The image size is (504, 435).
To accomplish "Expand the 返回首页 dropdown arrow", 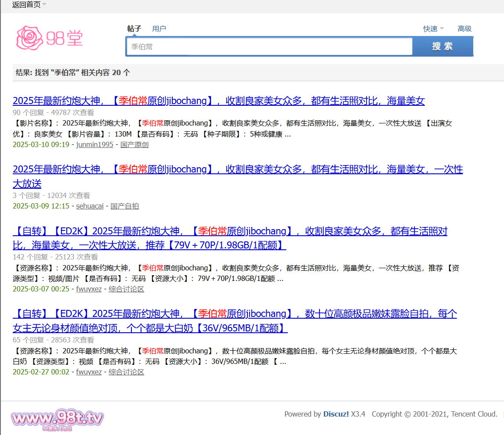I will 44,4.
